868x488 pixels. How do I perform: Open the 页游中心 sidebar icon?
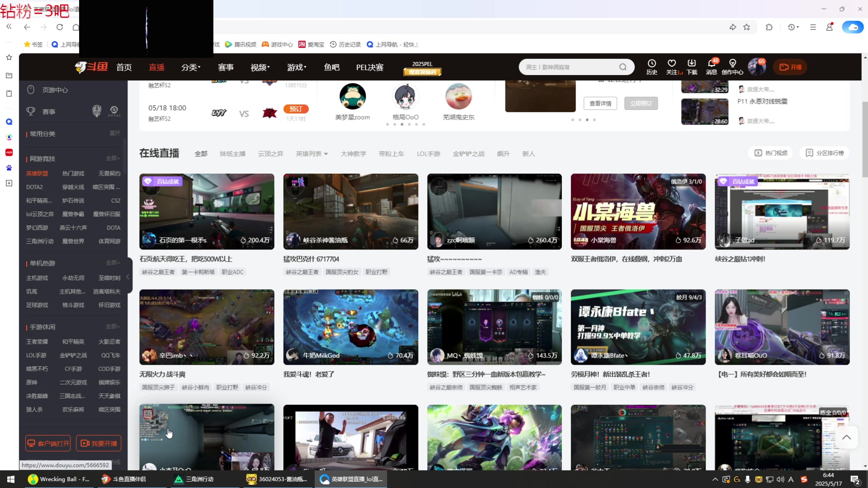tap(31, 90)
